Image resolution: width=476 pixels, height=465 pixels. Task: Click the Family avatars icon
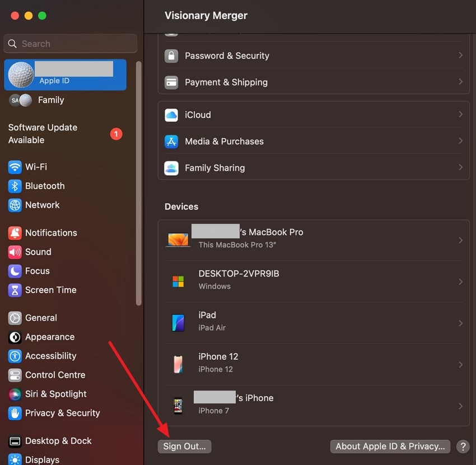tap(21, 100)
